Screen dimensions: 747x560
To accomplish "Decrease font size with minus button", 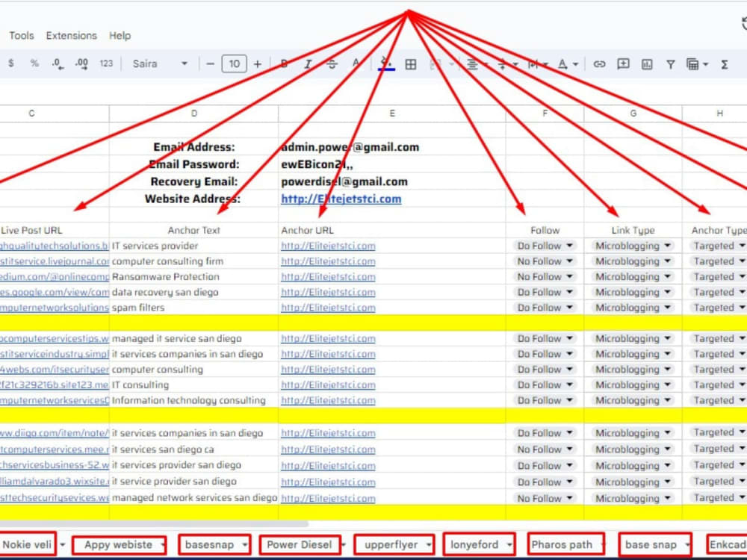I will tap(210, 63).
